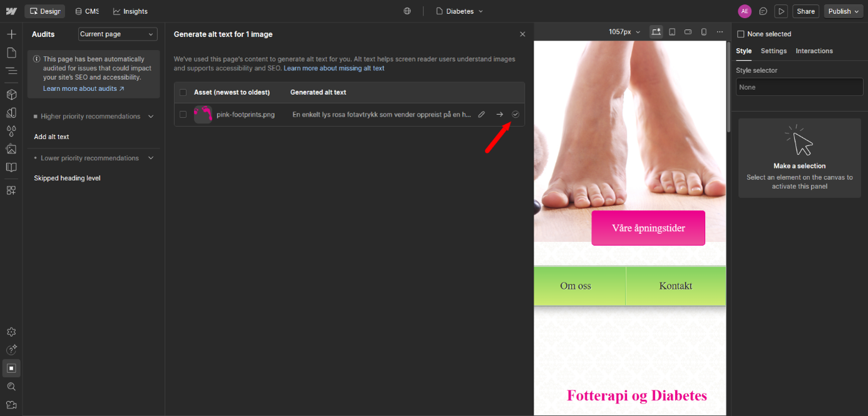868x416 pixels.
Task: Click the canvas vertical scrollbar
Action: pos(728,86)
